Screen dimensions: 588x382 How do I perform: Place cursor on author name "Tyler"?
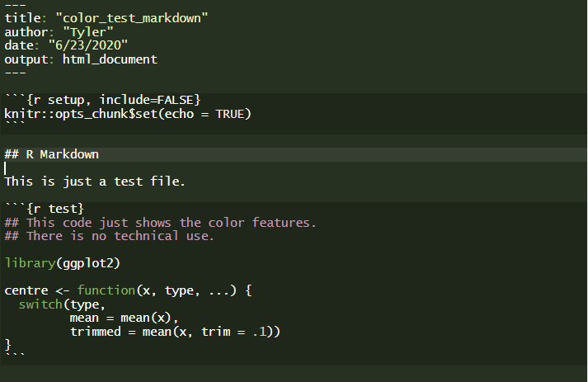88,32
